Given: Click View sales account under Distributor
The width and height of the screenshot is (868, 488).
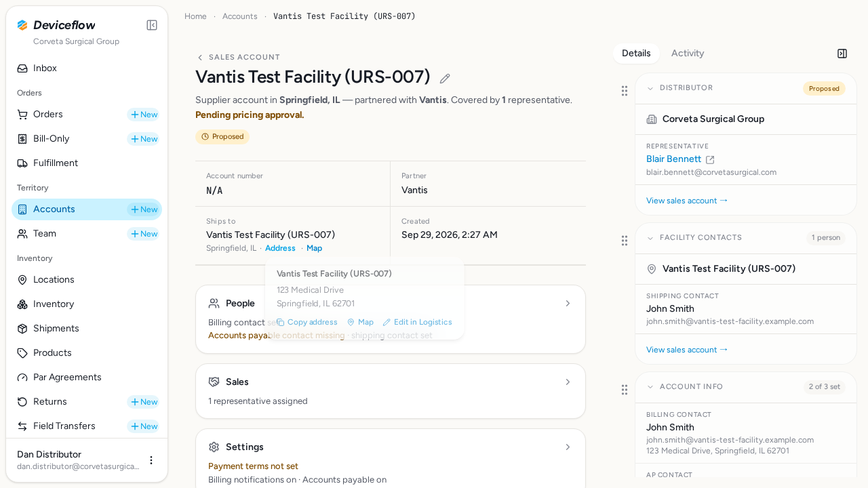Looking at the screenshot, I should 687,201.
